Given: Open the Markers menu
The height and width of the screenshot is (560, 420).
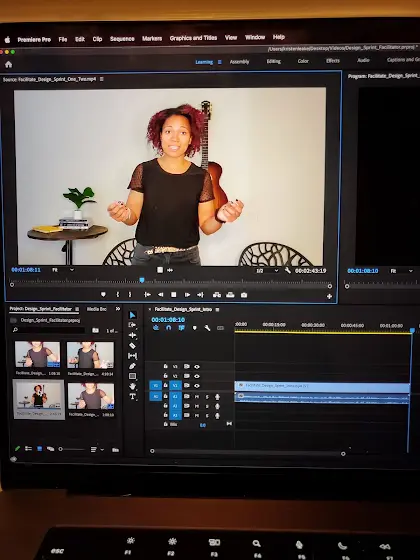Looking at the screenshot, I should coord(152,38).
